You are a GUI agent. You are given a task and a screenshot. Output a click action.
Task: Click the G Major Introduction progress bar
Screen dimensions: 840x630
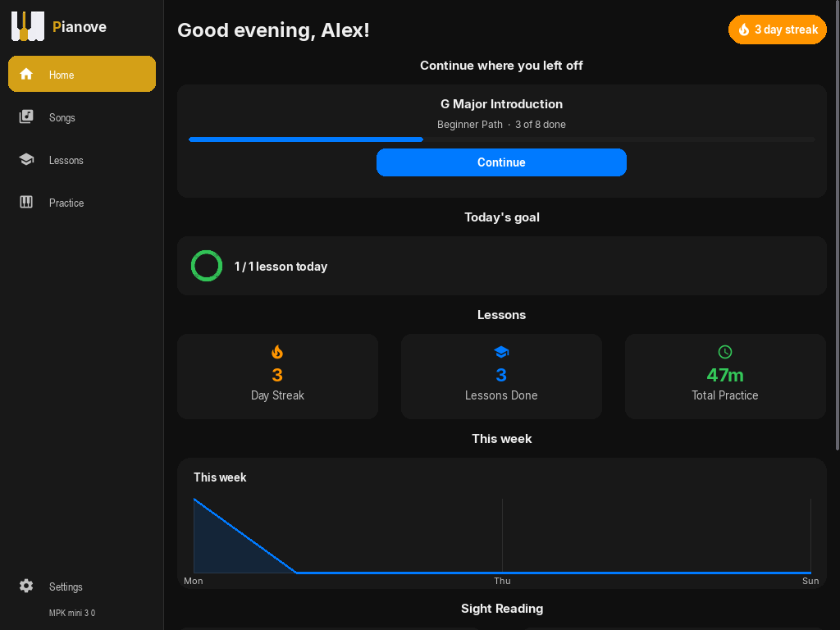click(502, 139)
